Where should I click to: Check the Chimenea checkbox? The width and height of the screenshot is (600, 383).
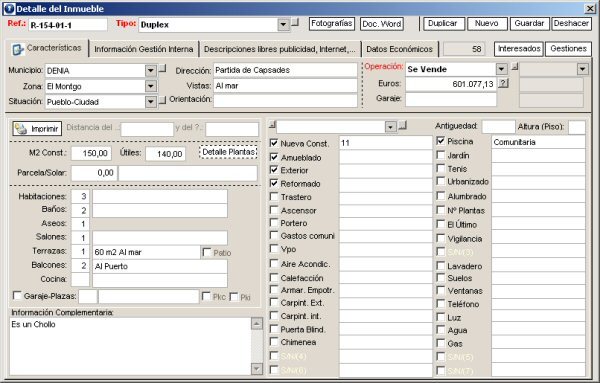pos(274,342)
